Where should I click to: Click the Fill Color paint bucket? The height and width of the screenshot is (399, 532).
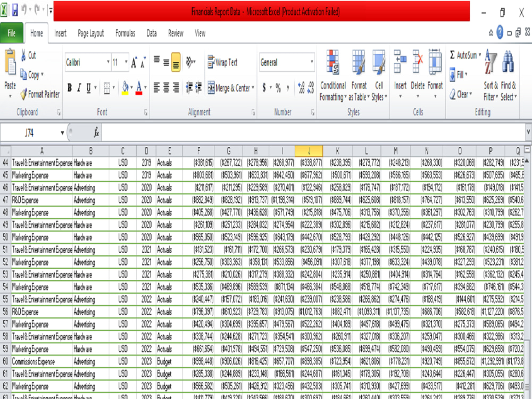pyautogui.click(x=125, y=88)
